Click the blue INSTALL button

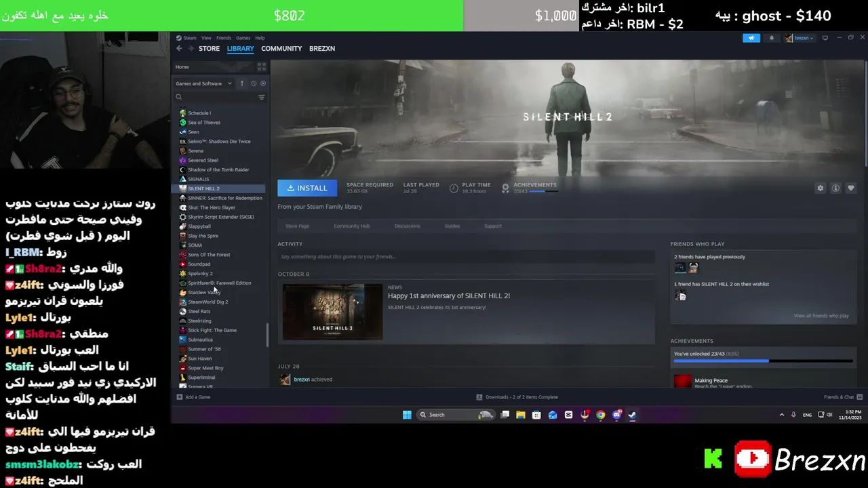[307, 188]
